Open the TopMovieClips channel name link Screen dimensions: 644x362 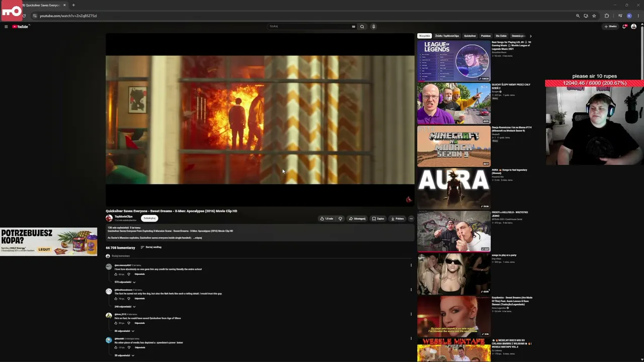(123, 217)
